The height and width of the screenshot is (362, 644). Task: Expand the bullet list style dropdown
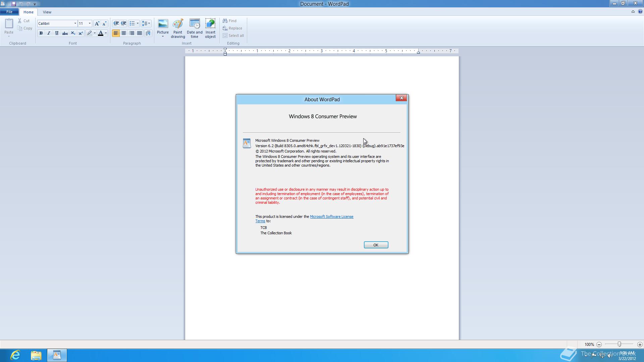click(138, 23)
